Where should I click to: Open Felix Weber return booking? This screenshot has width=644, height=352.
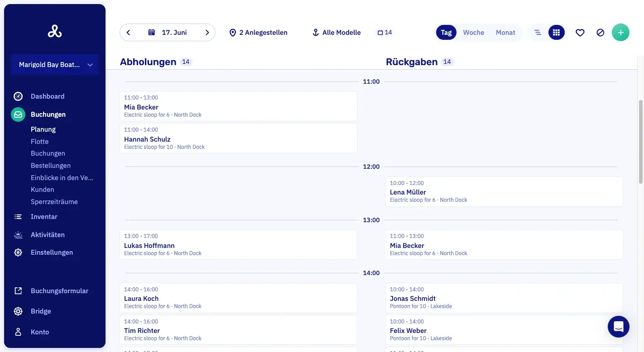(504, 330)
